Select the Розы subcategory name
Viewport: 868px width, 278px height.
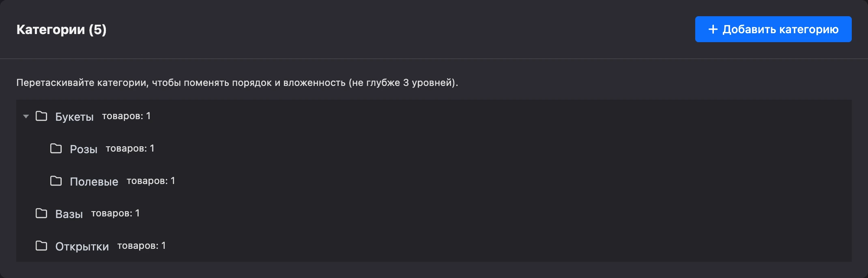[84, 149]
